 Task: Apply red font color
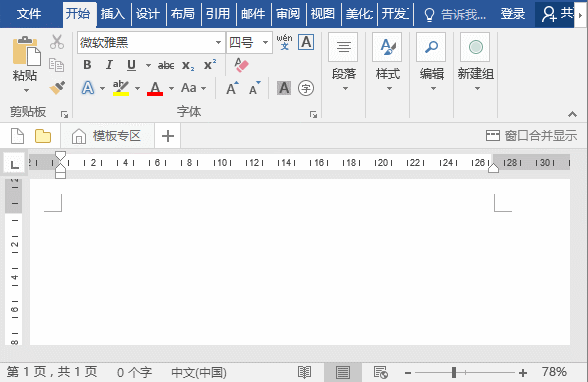pos(155,89)
